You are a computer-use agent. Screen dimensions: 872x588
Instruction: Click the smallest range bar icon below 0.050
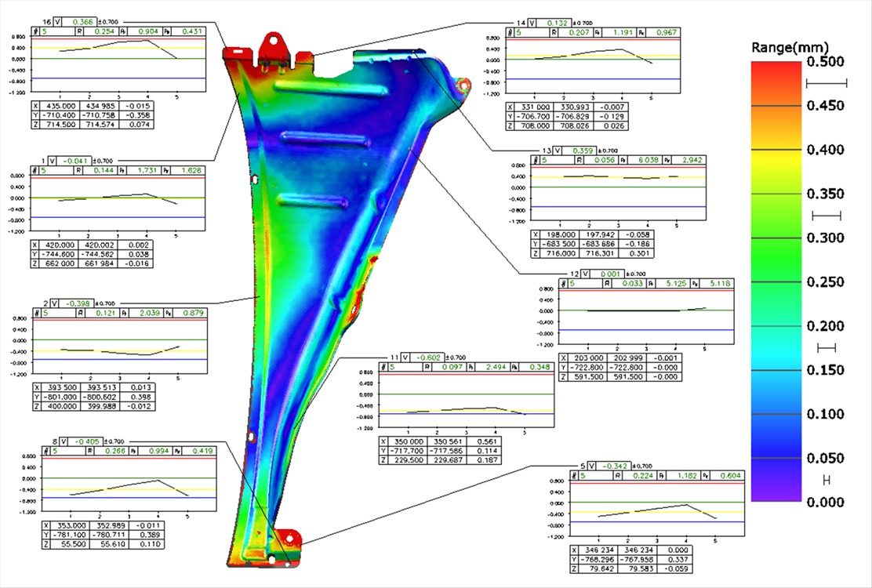click(826, 479)
